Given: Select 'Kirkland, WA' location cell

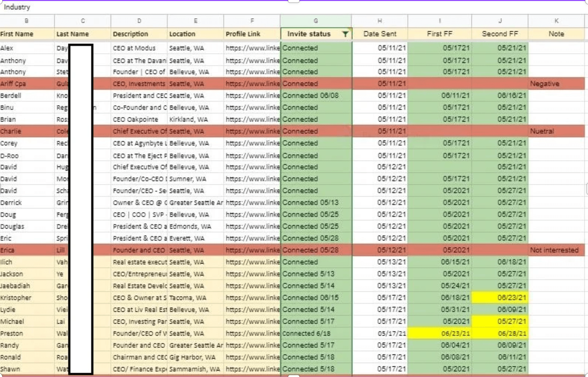Looking at the screenshot, I should pos(196,120).
